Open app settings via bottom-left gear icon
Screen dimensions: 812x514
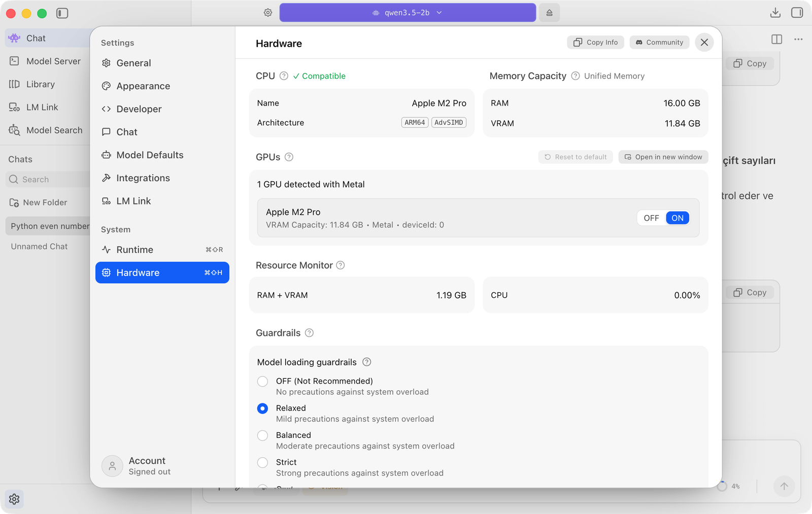(14, 499)
